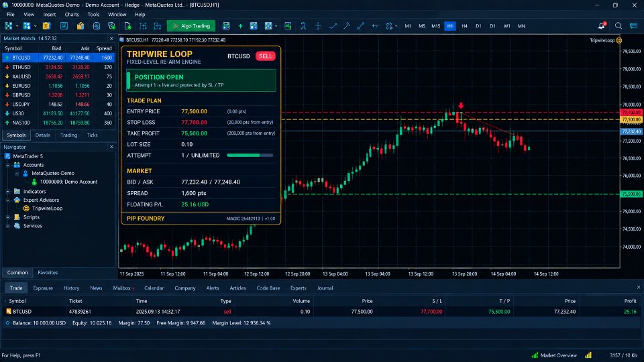644x362 pixels.
Task: Select the NAS100 row in Market Watch
Action: pyautogui.click(x=58, y=122)
